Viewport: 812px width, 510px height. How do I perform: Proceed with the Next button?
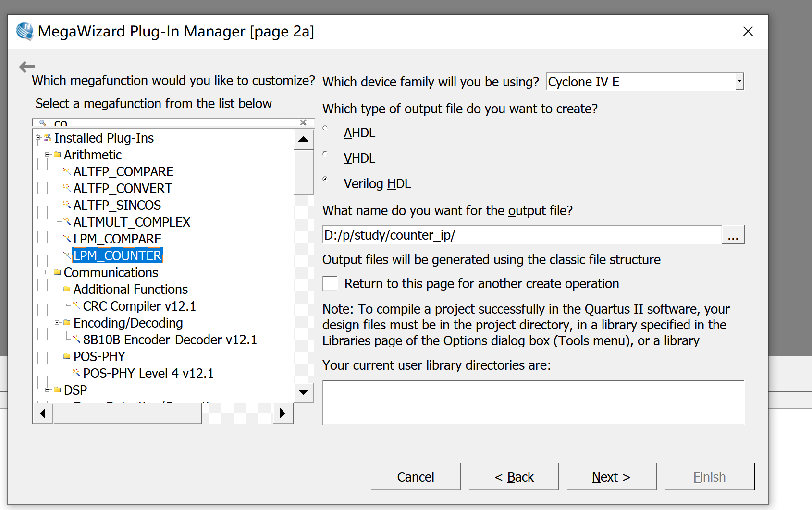(x=612, y=477)
